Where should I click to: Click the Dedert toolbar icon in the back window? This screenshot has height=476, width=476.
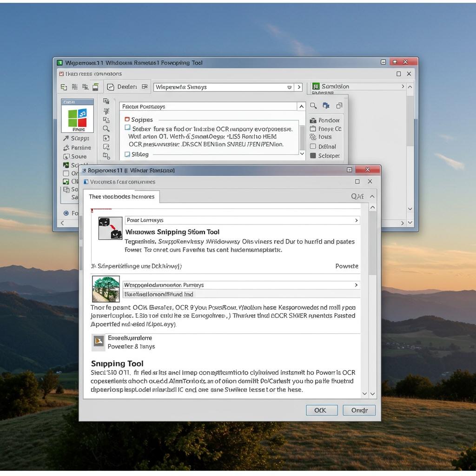(111, 87)
